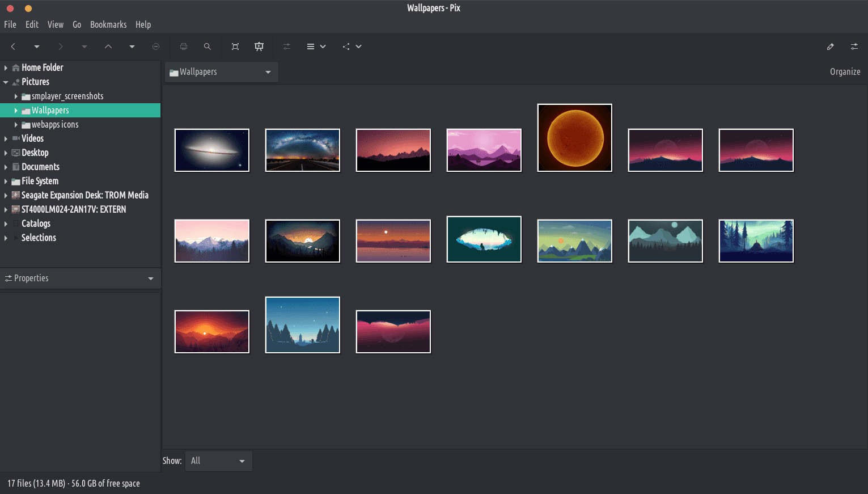Toggle the properties sliders icon at top right

click(854, 47)
